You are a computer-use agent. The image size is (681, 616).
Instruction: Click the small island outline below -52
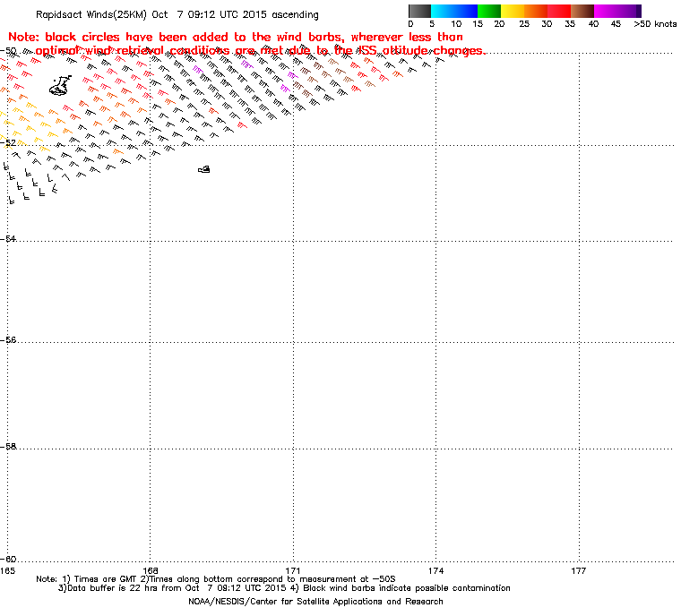pyautogui.click(x=204, y=169)
